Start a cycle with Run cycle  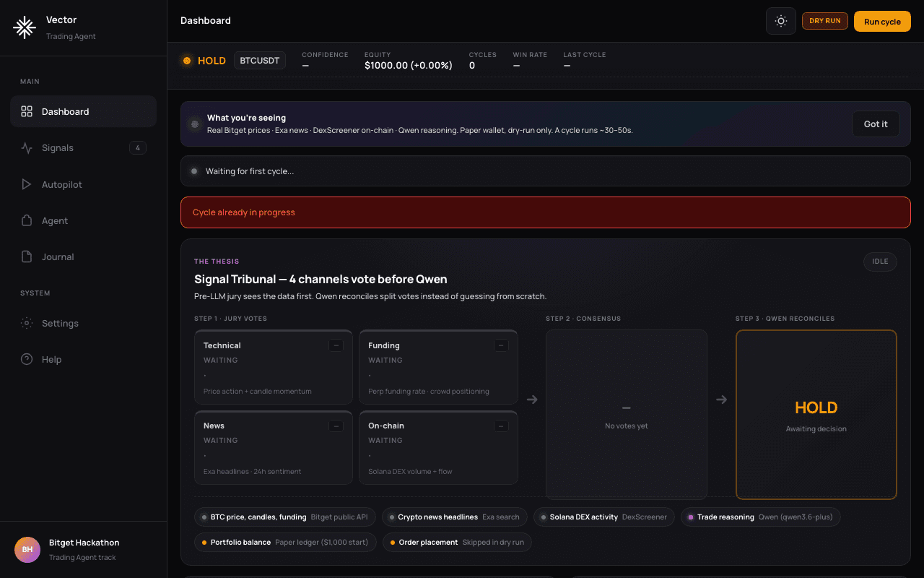tap(882, 21)
